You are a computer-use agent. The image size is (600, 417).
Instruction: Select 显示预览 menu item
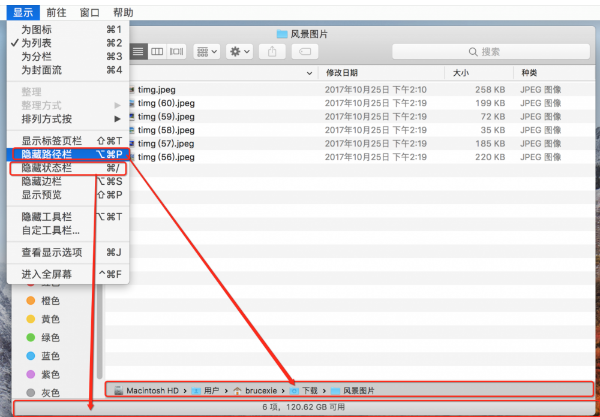click(x=68, y=195)
